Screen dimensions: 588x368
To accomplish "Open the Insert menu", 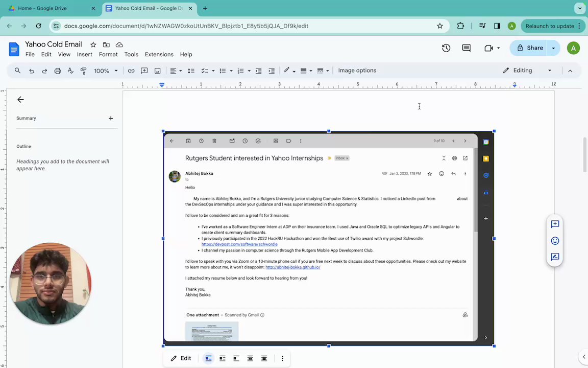I will tap(84, 55).
